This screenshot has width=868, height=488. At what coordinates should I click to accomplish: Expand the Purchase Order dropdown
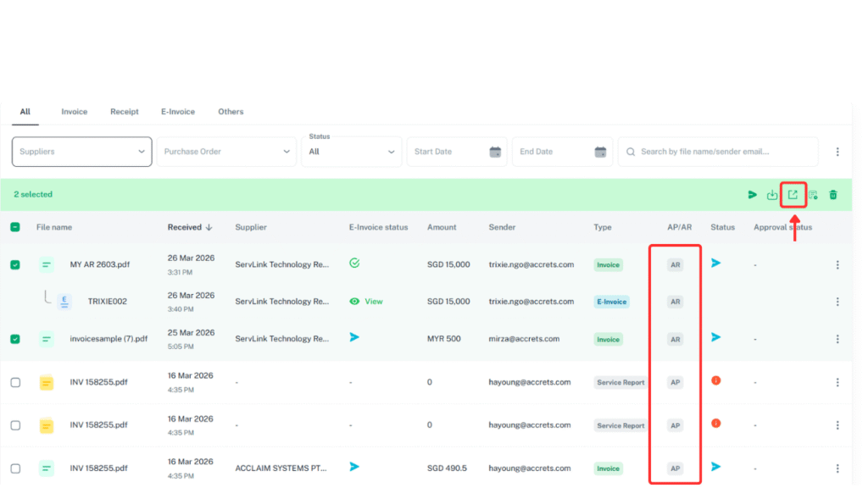tap(225, 151)
